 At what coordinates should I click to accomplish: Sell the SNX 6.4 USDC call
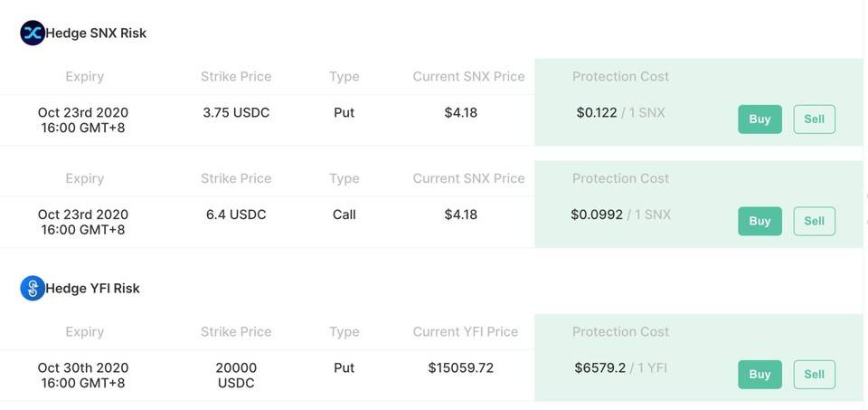814,221
